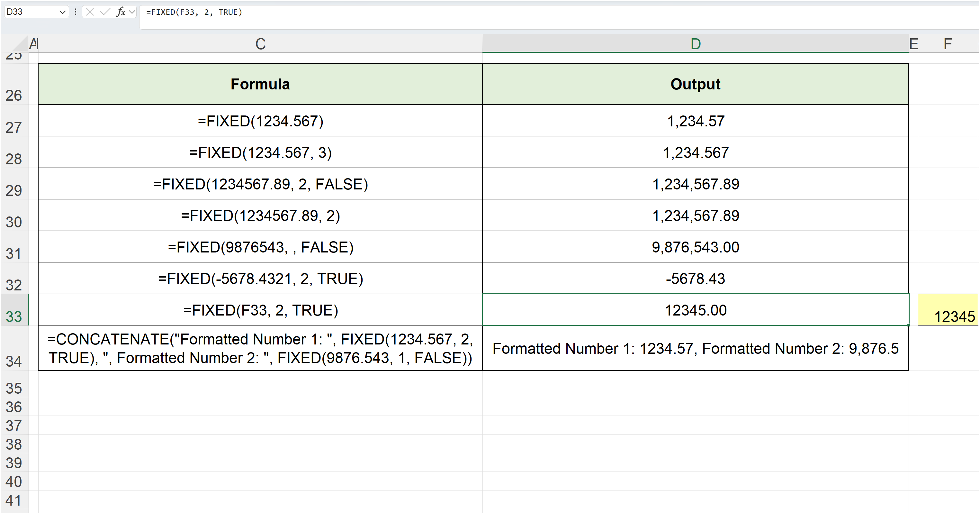980x513 pixels.
Task: Select column F header
Action: click(x=948, y=44)
